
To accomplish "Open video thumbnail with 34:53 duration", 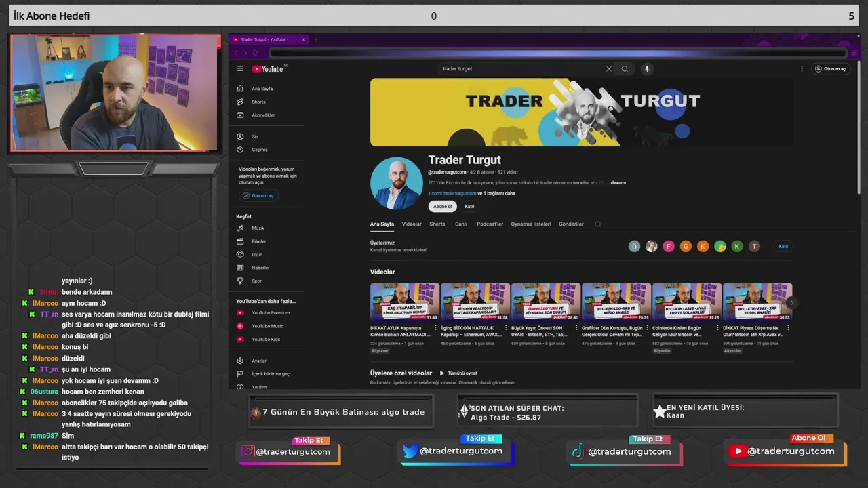I will coord(757,302).
